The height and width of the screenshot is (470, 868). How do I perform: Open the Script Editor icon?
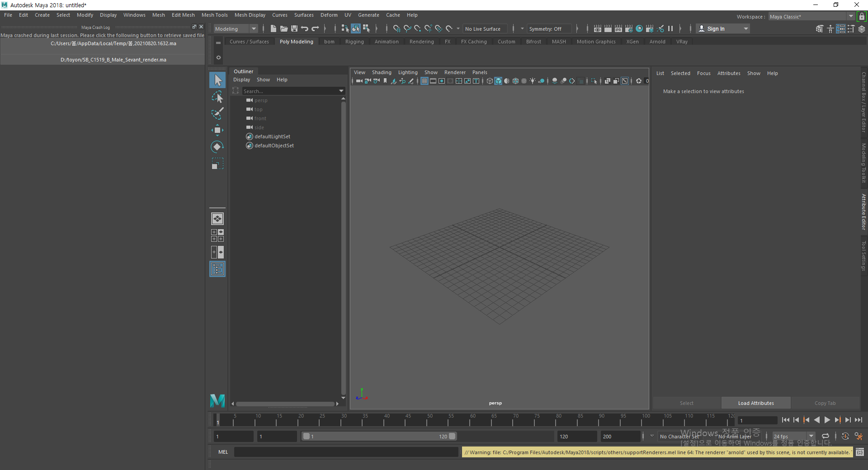[x=860, y=452]
